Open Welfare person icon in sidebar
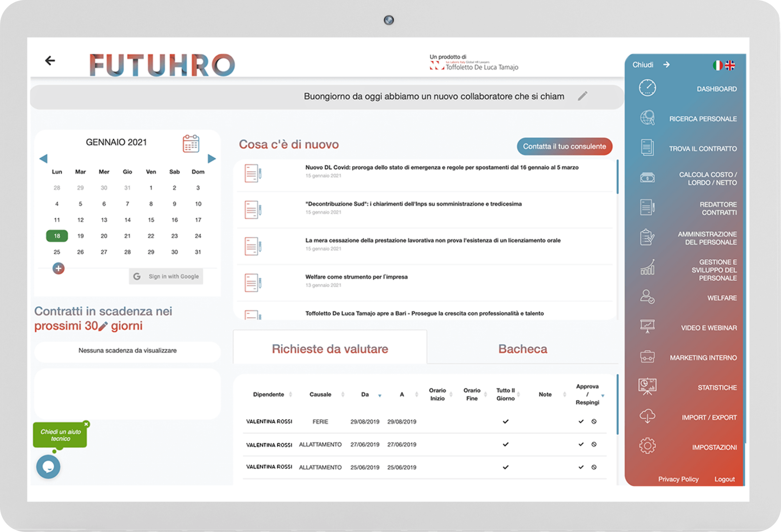Image resolution: width=781 pixels, height=532 pixels. pyautogui.click(x=647, y=297)
